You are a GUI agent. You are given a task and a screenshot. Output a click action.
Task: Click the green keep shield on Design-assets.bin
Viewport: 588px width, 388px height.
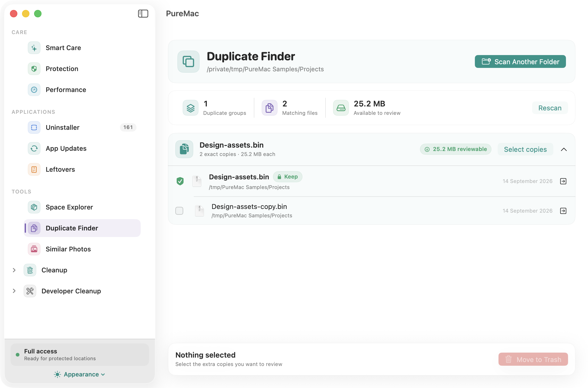point(180,181)
